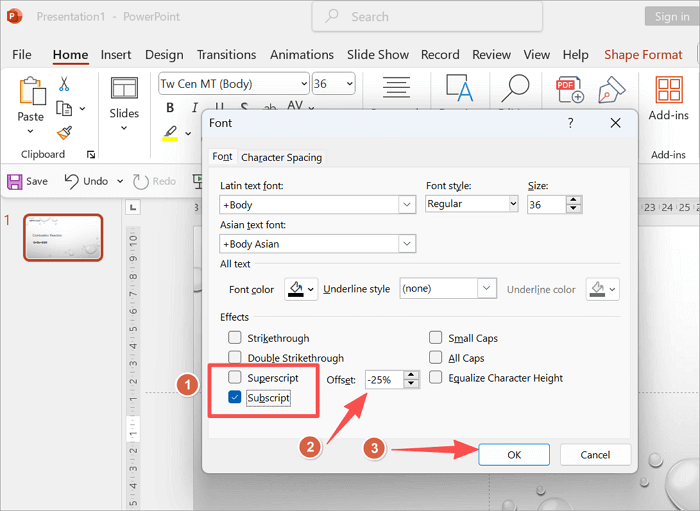The image size is (700, 511).
Task: Click the Undo arrow icon
Action: click(72, 181)
